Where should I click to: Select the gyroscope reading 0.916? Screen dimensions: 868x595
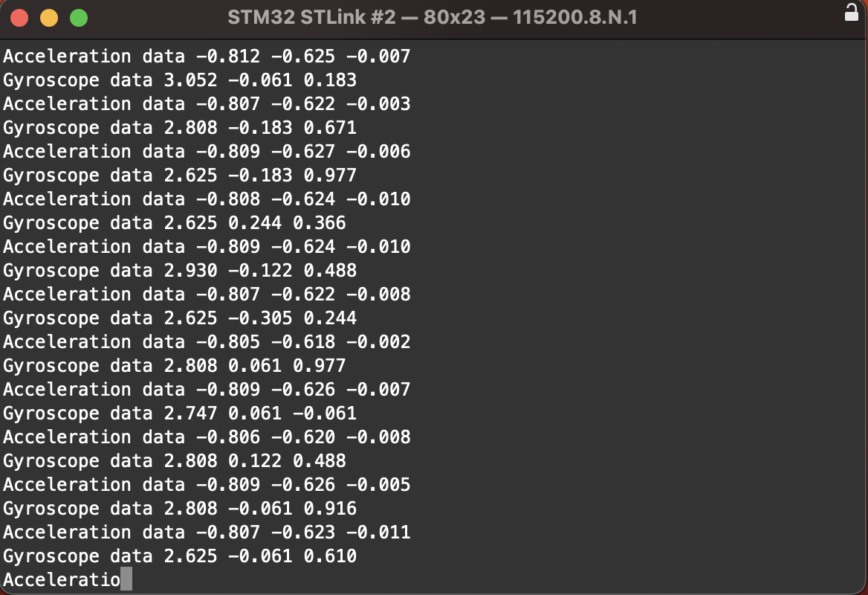click(330, 509)
